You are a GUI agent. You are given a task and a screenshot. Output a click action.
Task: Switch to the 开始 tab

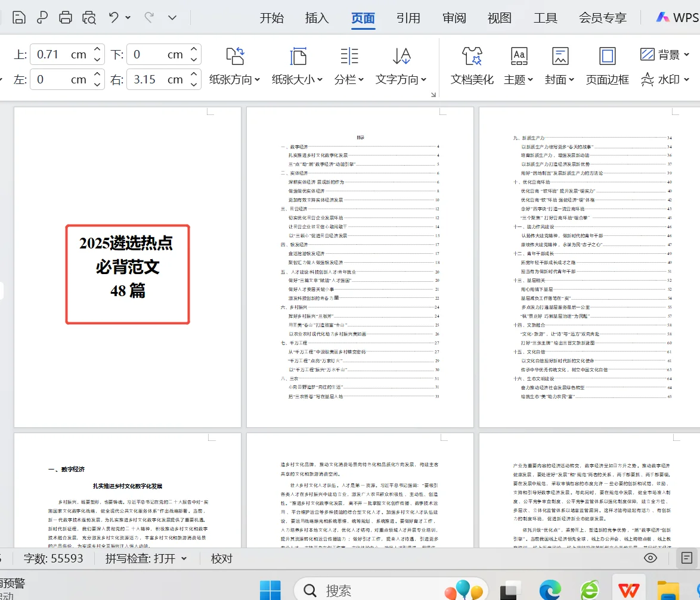pyautogui.click(x=272, y=18)
